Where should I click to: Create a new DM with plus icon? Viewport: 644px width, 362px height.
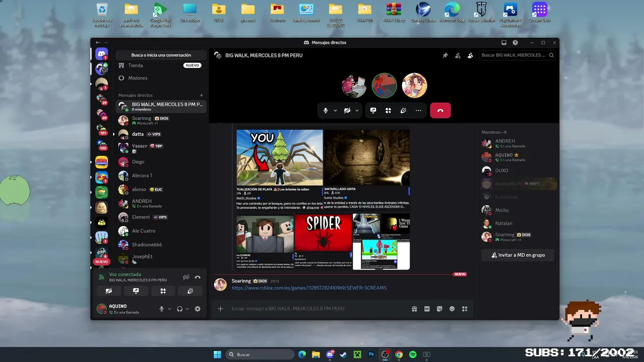click(201, 95)
